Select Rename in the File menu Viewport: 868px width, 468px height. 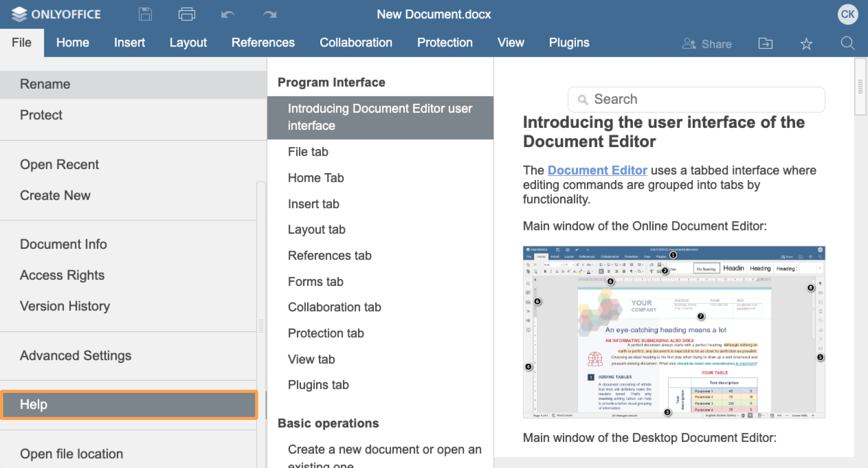click(x=133, y=84)
